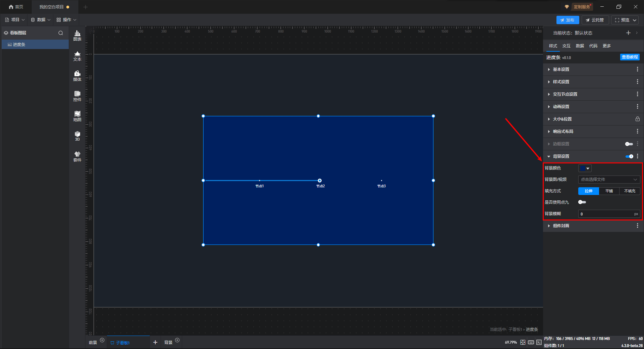
Task: Add a new sub-board with plus
Action: 155,342
